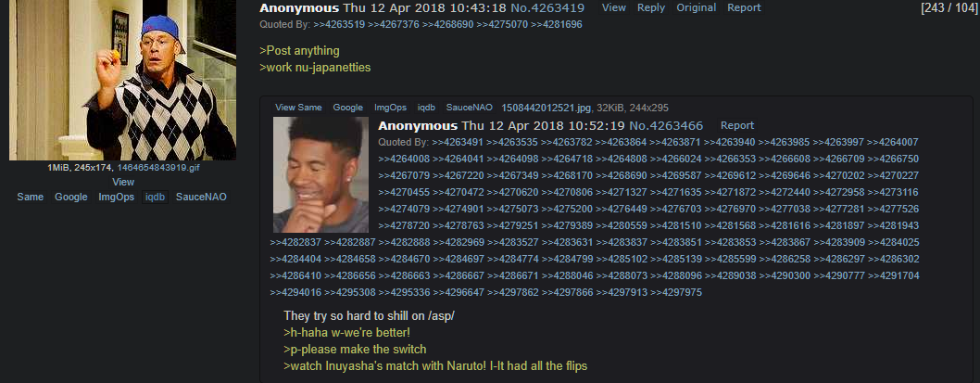Image resolution: width=980 pixels, height=383 pixels.
Task: Click the View link under the gif
Action: [123, 182]
